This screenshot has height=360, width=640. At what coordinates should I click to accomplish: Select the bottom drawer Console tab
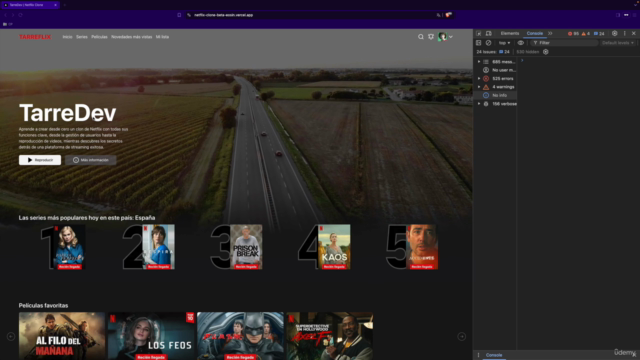point(494,355)
